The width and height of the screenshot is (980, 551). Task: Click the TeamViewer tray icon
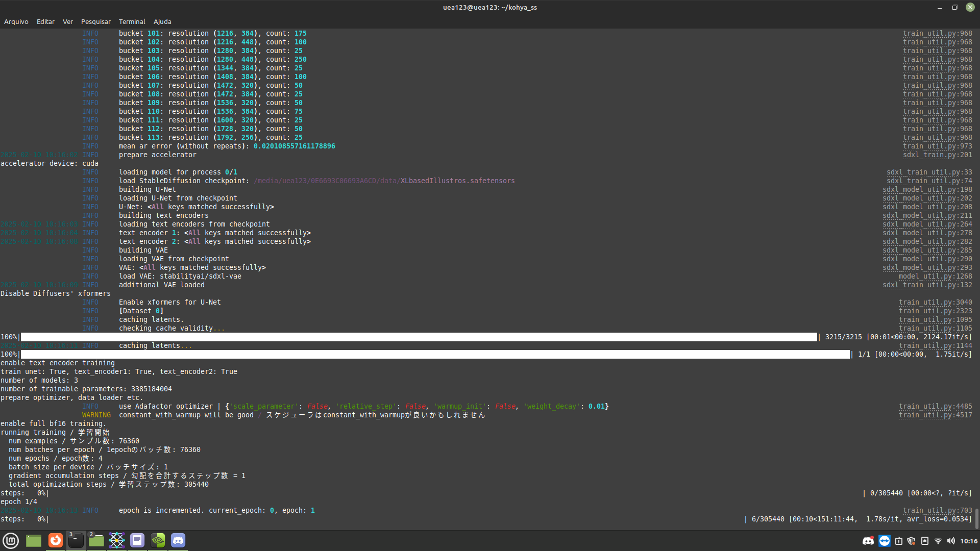point(885,541)
